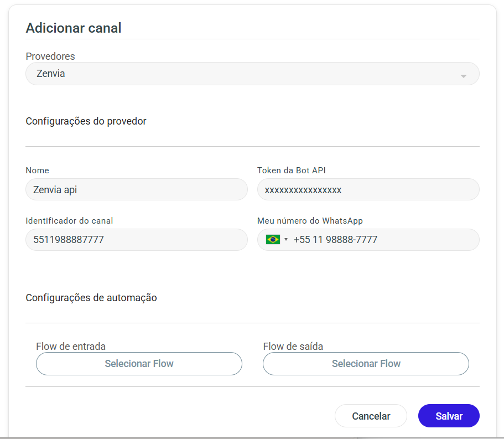The image size is (504, 439).
Task: Focus the Token da Bot API field
Action: [368, 189]
